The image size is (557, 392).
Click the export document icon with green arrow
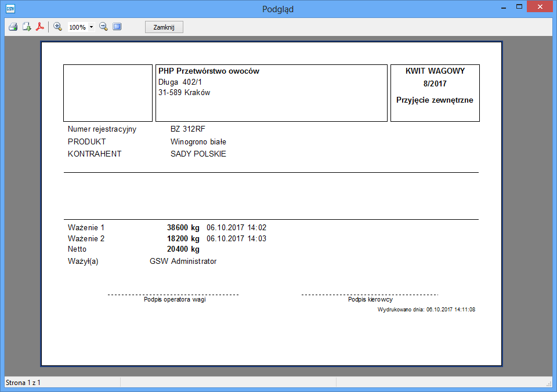click(27, 27)
